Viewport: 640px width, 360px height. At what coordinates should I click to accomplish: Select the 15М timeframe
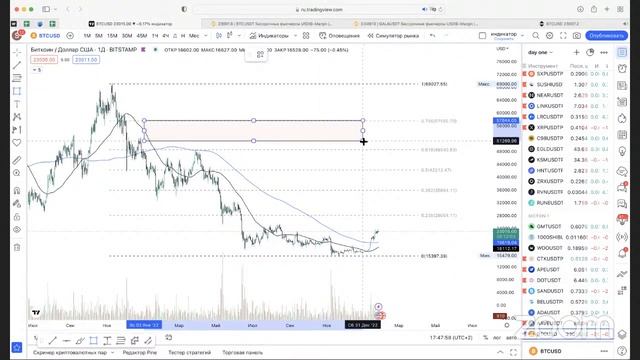click(112, 36)
